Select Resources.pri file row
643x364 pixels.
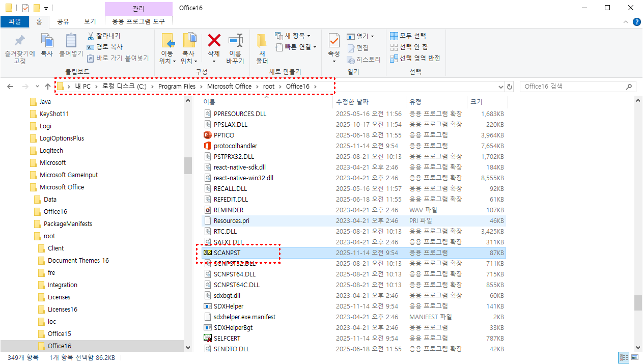coord(353,220)
